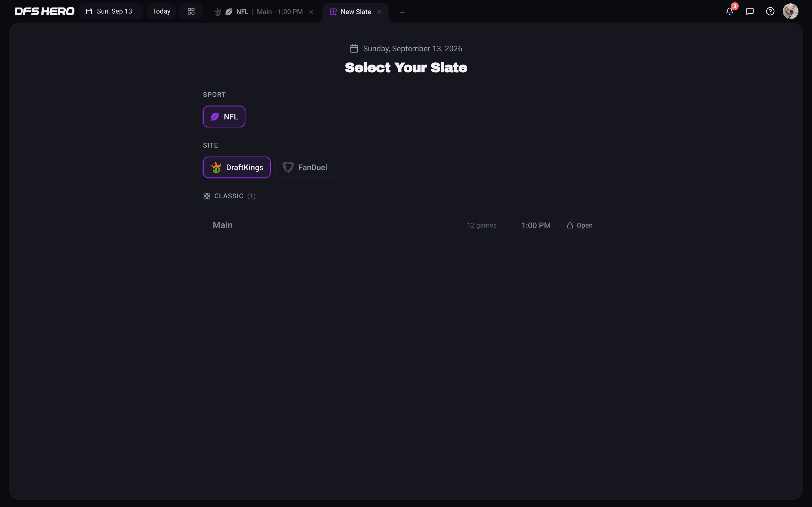Click the help question mark icon
This screenshot has height=507, width=812.
(x=770, y=11)
